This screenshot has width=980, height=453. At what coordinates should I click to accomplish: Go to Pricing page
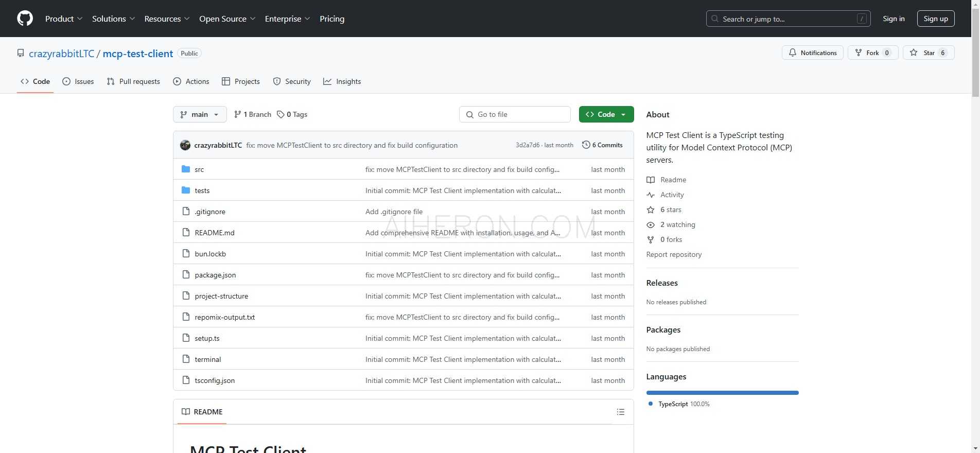(x=332, y=19)
